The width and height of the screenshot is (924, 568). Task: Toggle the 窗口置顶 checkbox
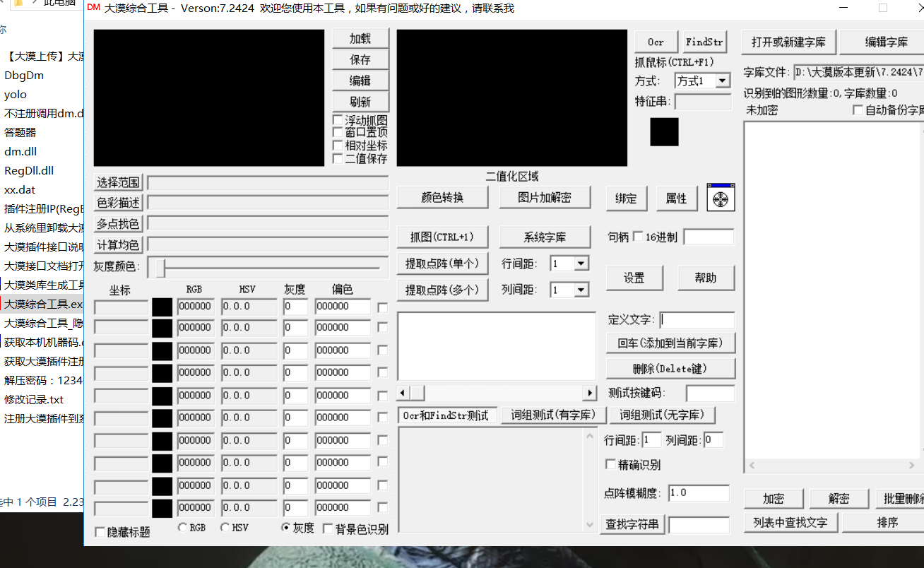pyautogui.click(x=338, y=133)
